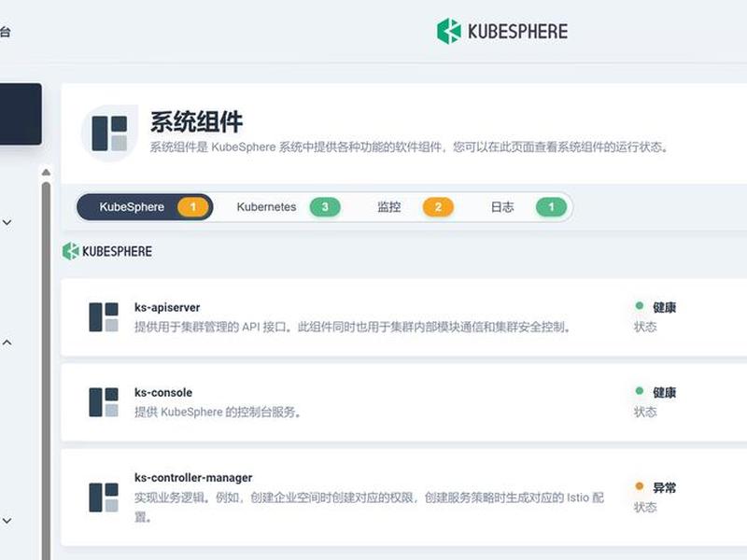Expand the first sidebar section with the down chevron
Viewport: 747px width, 560px height.
(x=7, y=222)
